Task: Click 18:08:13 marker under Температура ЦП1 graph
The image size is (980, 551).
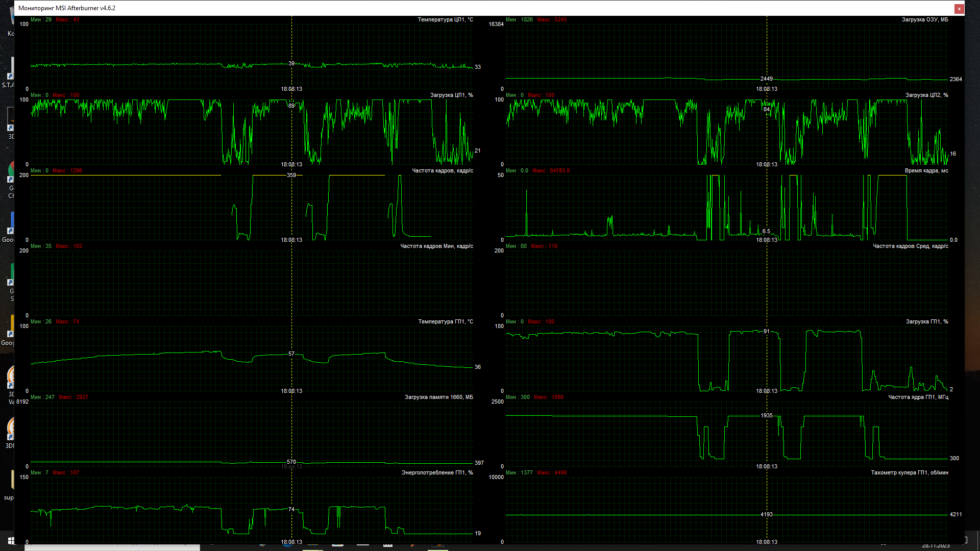Action: 291,89
